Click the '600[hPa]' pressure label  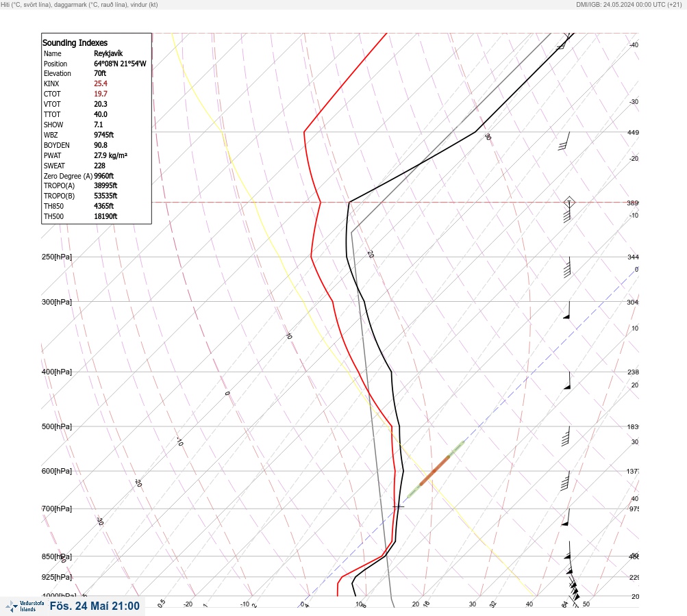pyautogui.click(x=57, y=471)
